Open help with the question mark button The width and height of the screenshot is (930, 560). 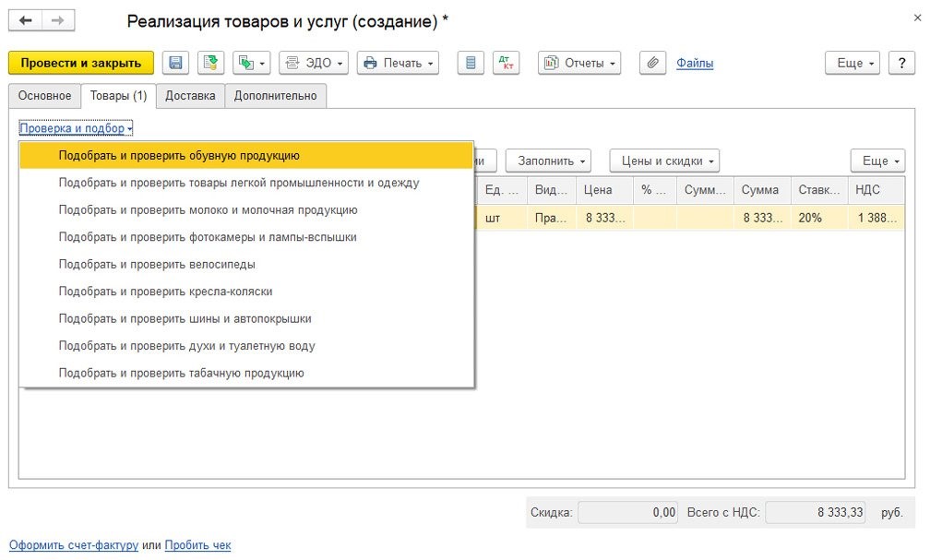tap(900, 63)
